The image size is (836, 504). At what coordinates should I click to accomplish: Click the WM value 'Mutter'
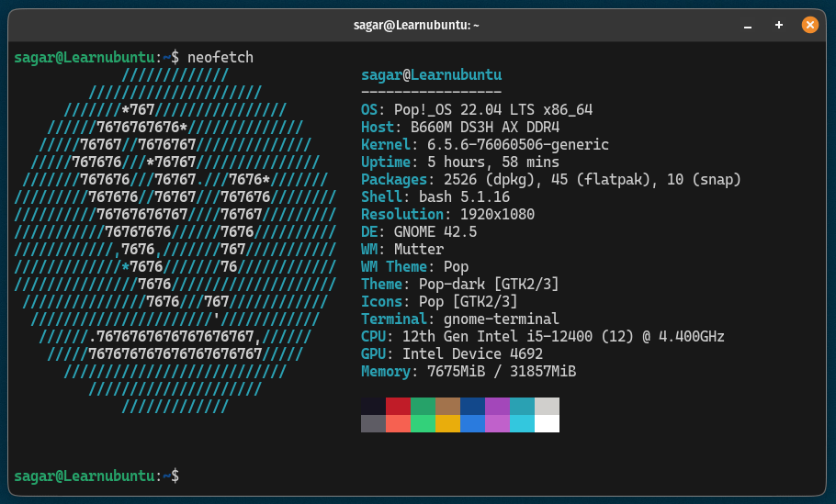419,250
